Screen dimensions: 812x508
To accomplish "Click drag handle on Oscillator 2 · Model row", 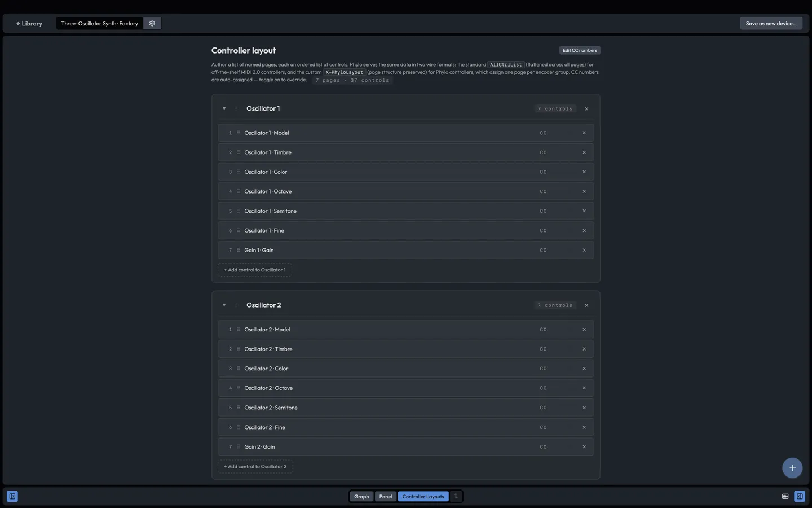I will click(239, 330).
